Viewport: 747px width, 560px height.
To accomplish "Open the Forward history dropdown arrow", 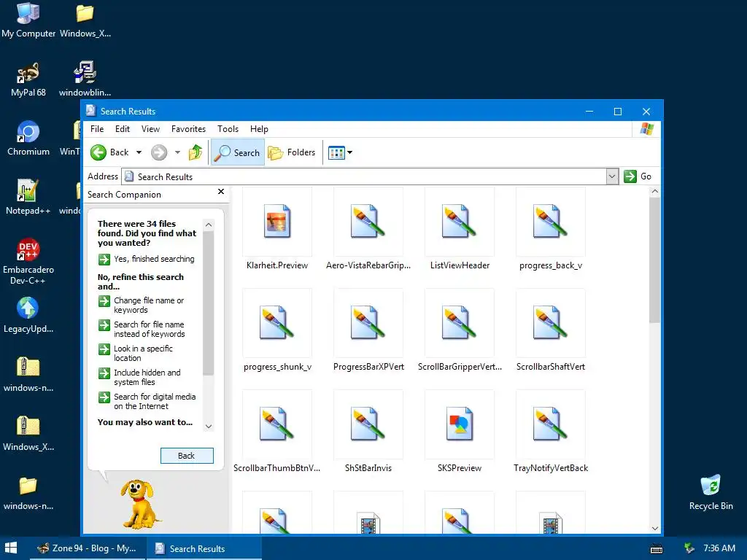I will click(177, 152).
